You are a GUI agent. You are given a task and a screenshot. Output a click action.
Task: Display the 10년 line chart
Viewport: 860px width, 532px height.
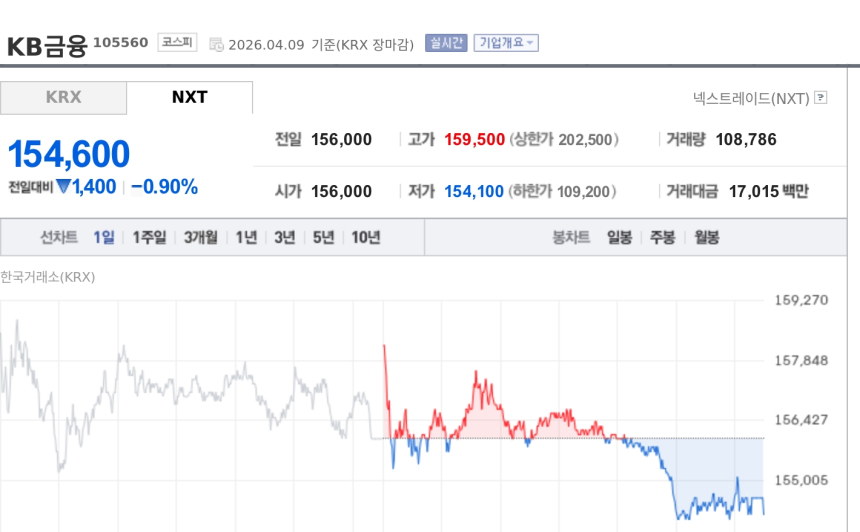tap(365, 237)
